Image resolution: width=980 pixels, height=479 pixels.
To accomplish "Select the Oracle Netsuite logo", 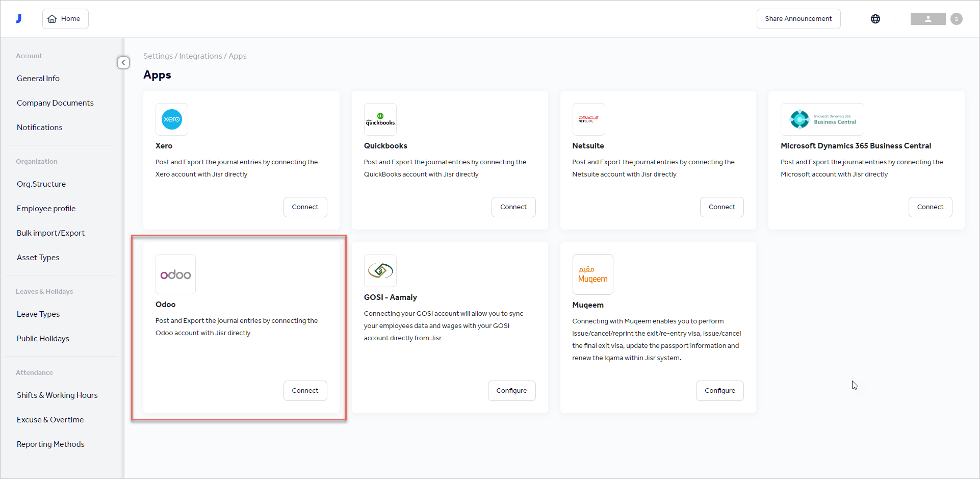I will click(588, 119).
